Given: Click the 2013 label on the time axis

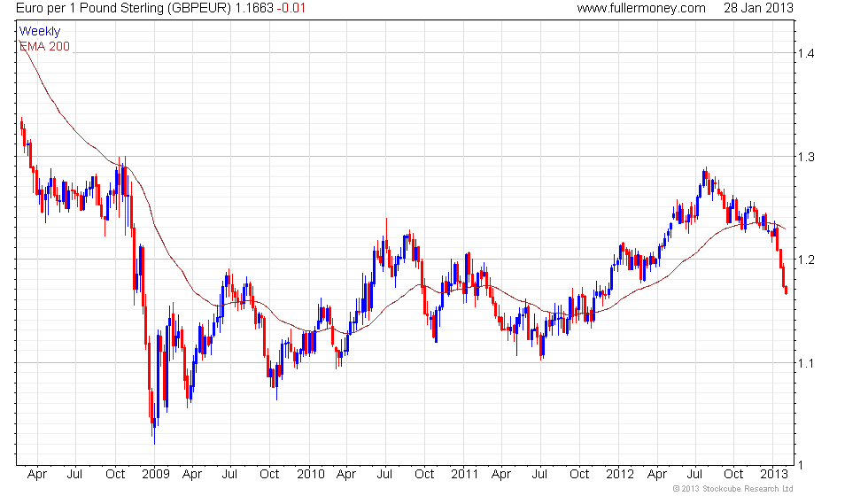Looking at the screenshot, I should click(774, 474).
